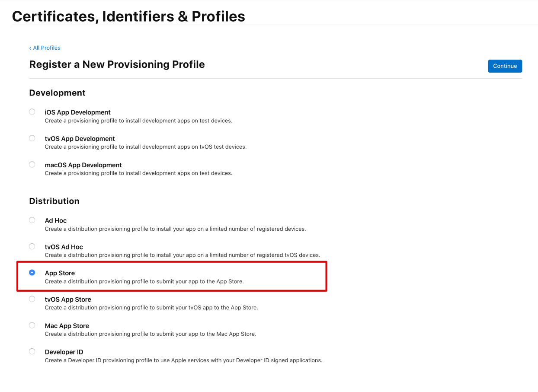Select the tvOS App Store option
Image resolution: width=538 pixels, height=392 pixels.
click(32, 299)
